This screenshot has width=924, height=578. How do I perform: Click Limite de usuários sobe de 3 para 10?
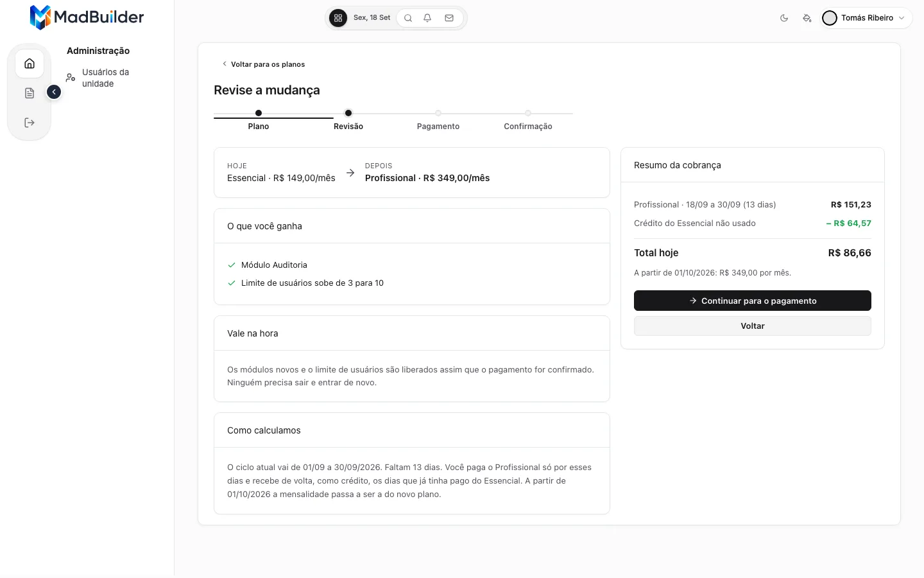click(x=312, y=283)
